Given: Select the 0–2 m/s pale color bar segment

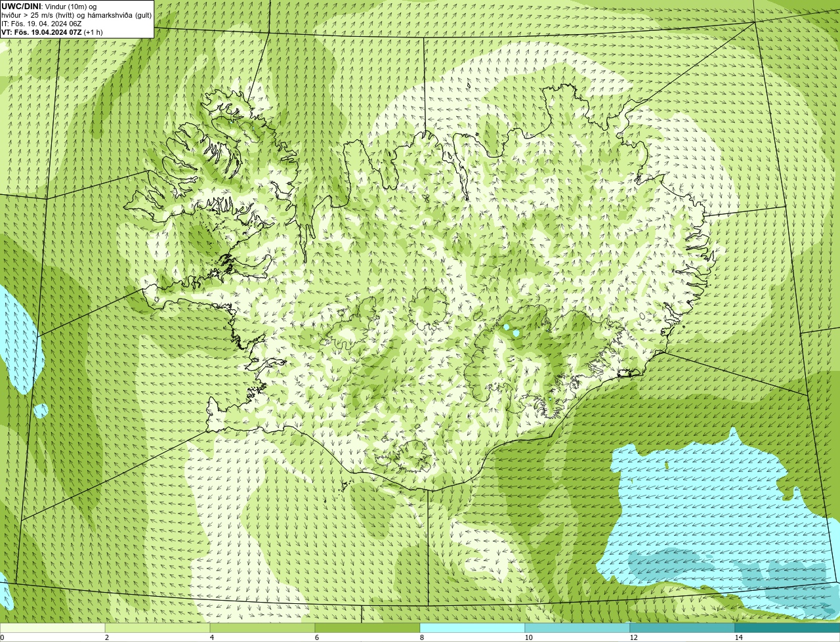Looking at the screenshot, I should pos(52,628).
